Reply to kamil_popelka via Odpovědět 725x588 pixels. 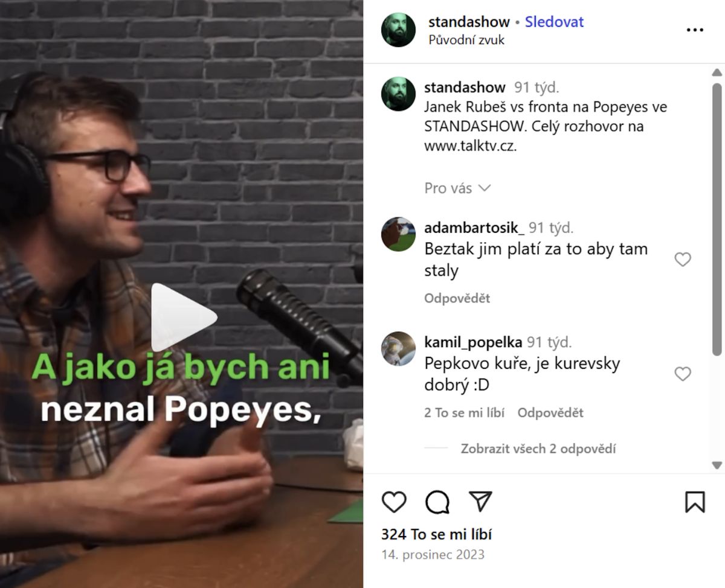(x=550, y=413)
